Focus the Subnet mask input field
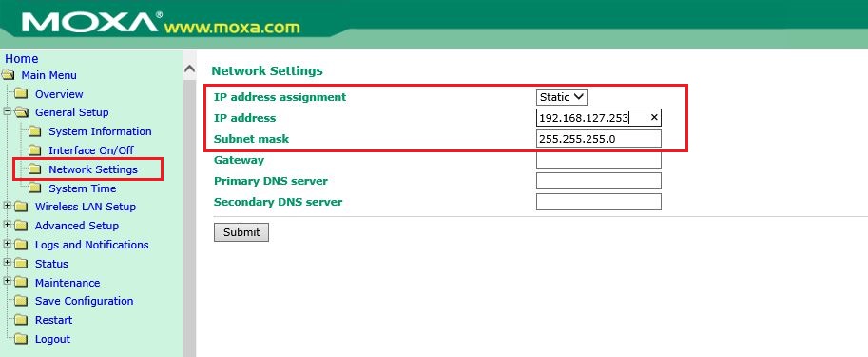The width and height of the screenshot is (868, 357). tap(598, 139)
